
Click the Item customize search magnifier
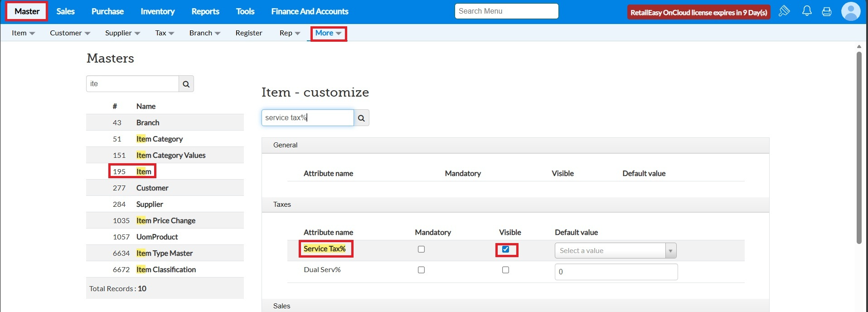point(361,118)
